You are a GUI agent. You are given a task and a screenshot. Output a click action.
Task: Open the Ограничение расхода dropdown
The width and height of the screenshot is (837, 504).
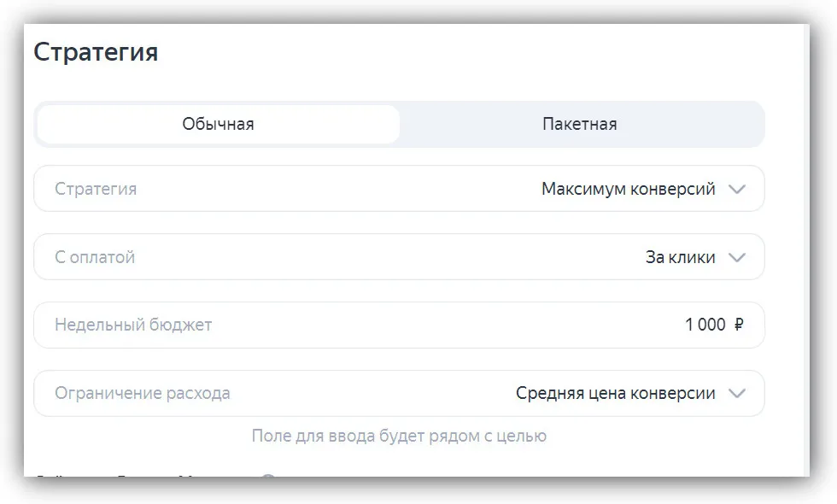click(400, 393)
